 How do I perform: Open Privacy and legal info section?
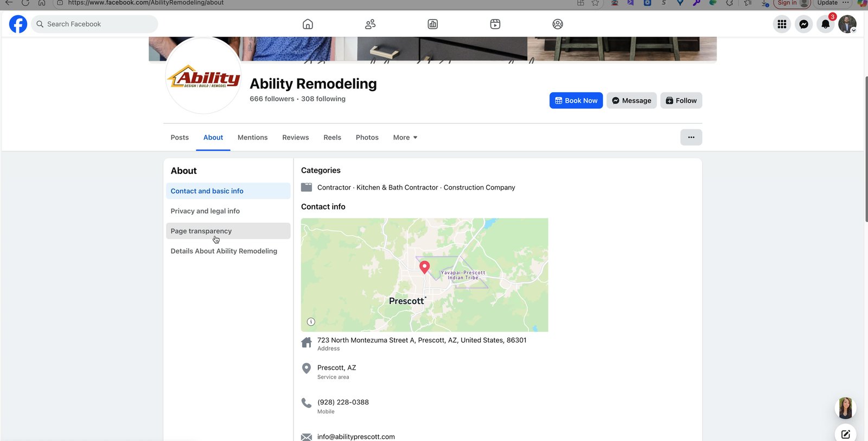[228, 211]
